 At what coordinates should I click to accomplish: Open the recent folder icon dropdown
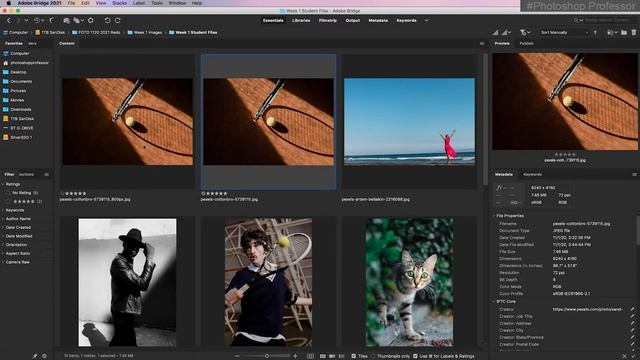[611, 32]
